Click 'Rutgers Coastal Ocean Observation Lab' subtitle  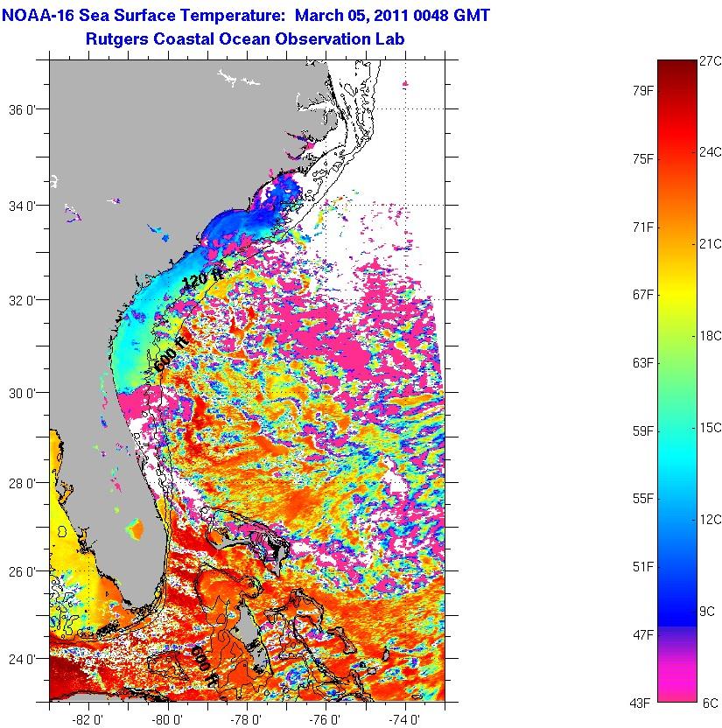pos(245,39)
